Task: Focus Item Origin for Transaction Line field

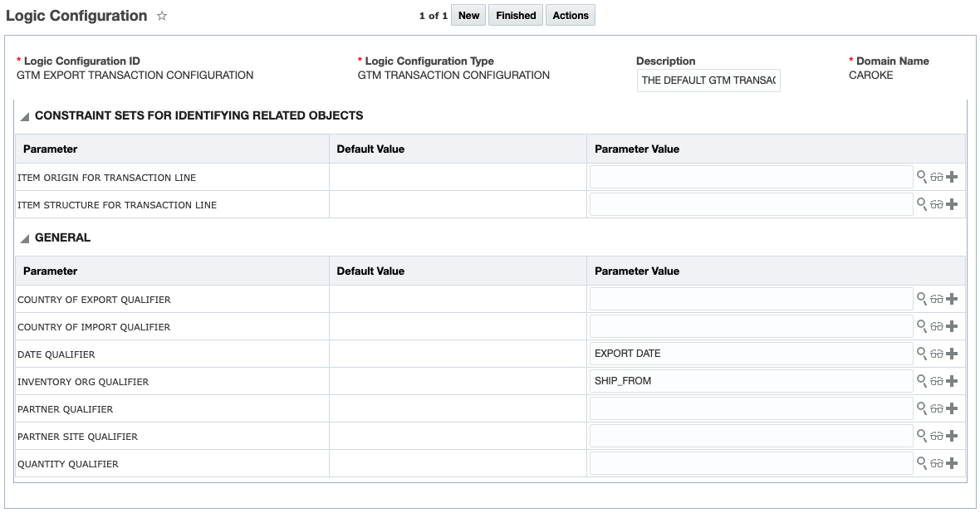Action: click(x=751, y=177)
